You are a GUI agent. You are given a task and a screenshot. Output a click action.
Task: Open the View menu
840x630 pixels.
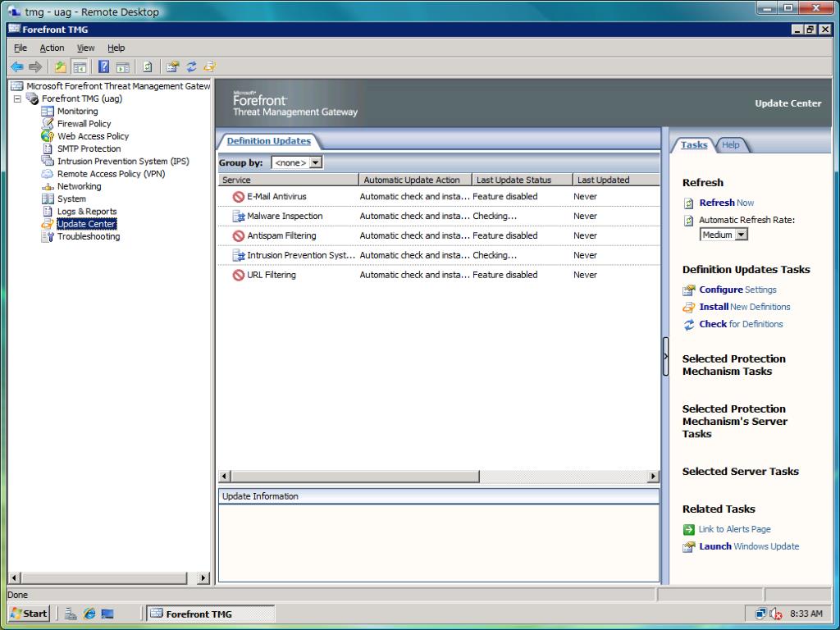click(85, 48)
